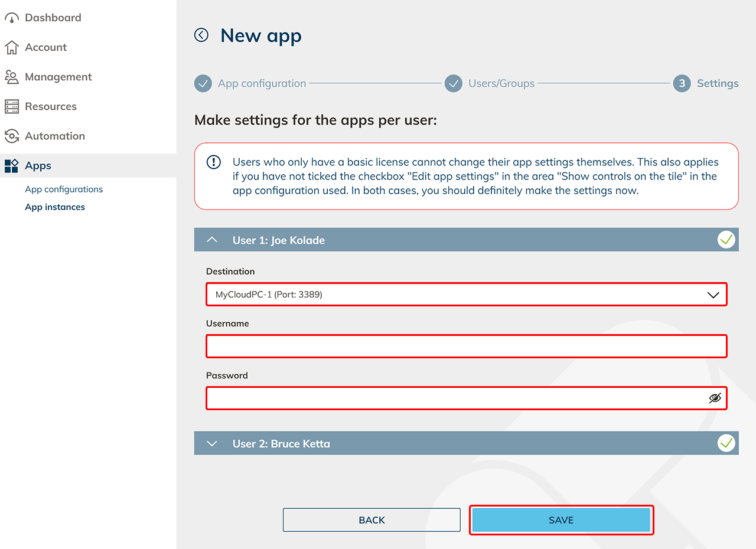Open the Destination dropdown
This screenshot has width=756, height=549.
[466, 294]
